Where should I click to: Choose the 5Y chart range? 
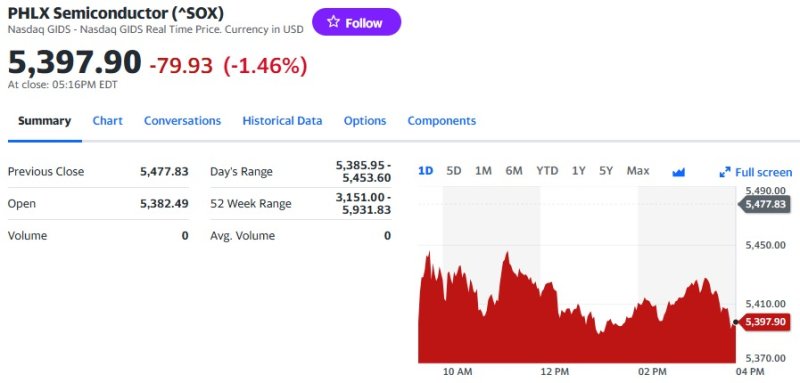(x=606, y=171)
